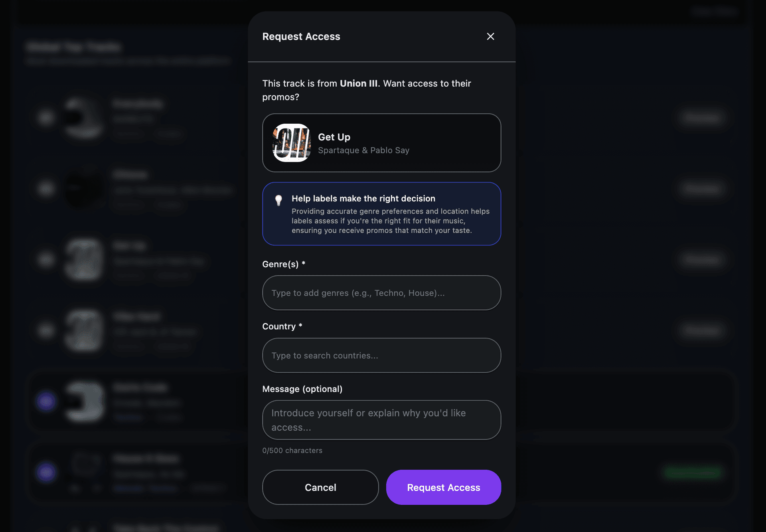Click the play icon on the fourth track row
Screen dimensions: 766x532
tap(46, 330)
